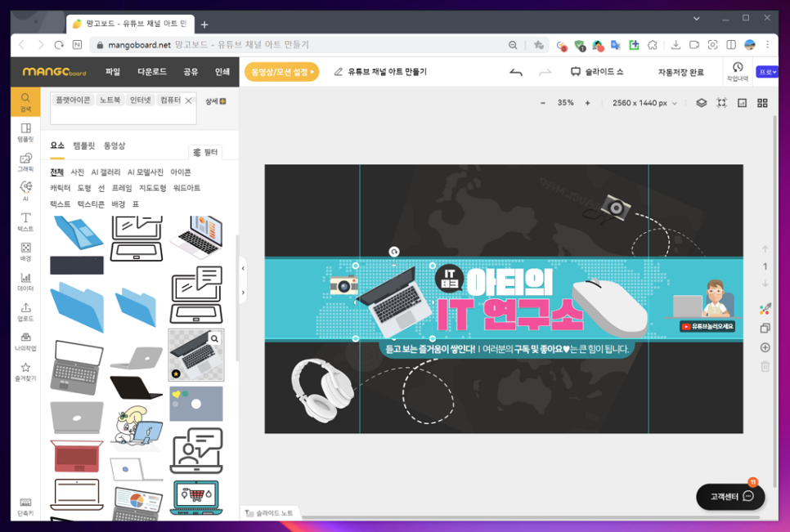Viewport: 790px width, 532px height.
Task: Collapse the side panel with the left arrow
Action: tap(243, 268)
